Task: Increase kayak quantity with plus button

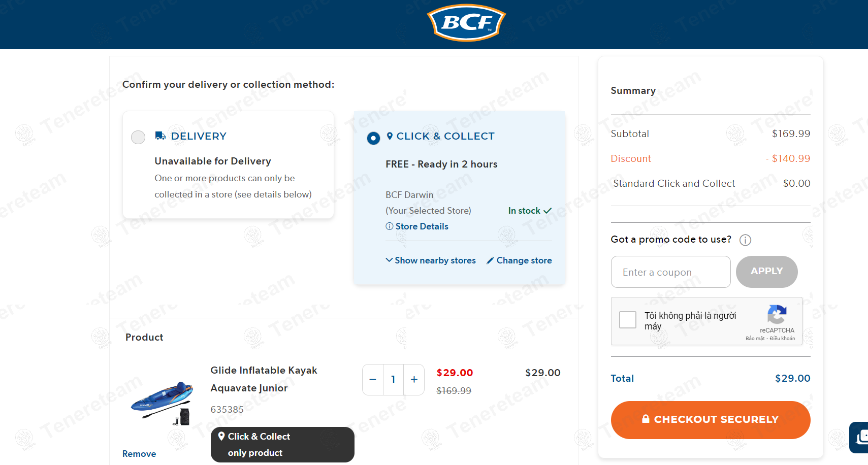Action: (414, 379)
